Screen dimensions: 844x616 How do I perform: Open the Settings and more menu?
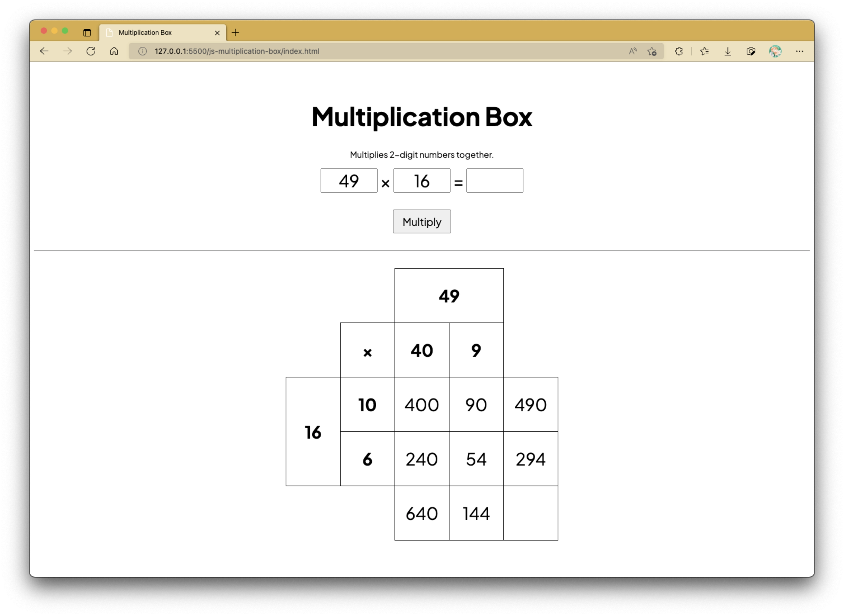click(x=800, y=51)
